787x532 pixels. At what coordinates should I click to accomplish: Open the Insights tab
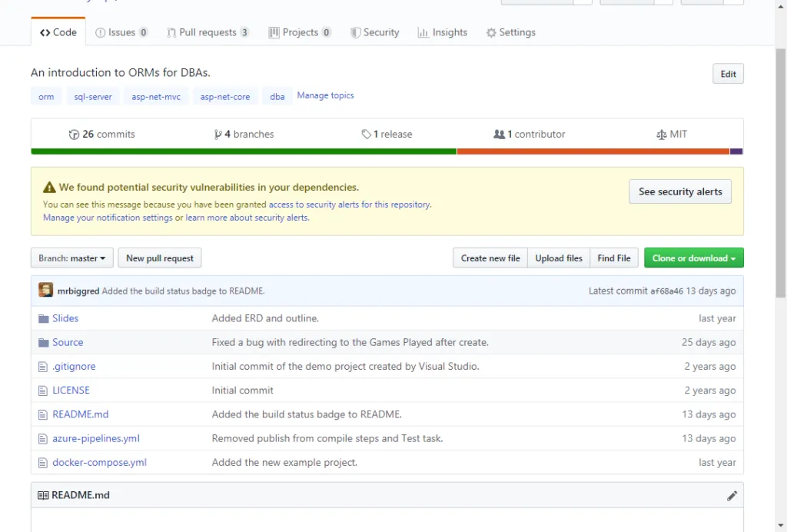(442, 32)
